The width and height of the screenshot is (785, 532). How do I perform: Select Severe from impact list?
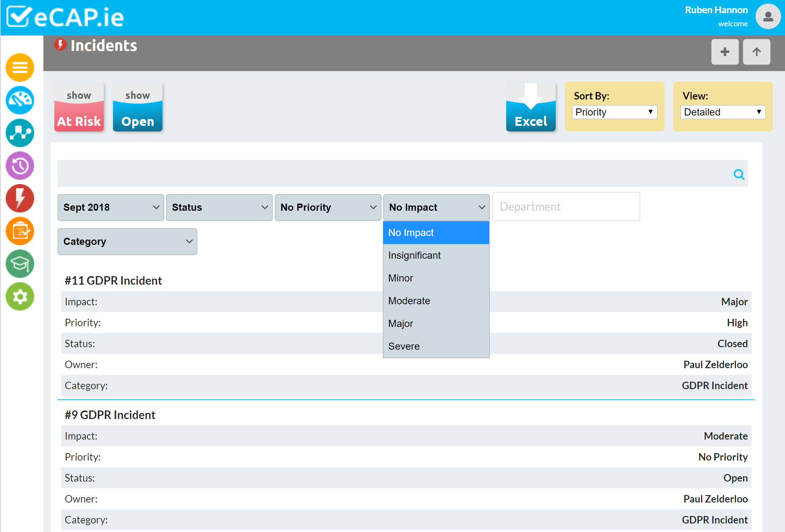point(436,346)
